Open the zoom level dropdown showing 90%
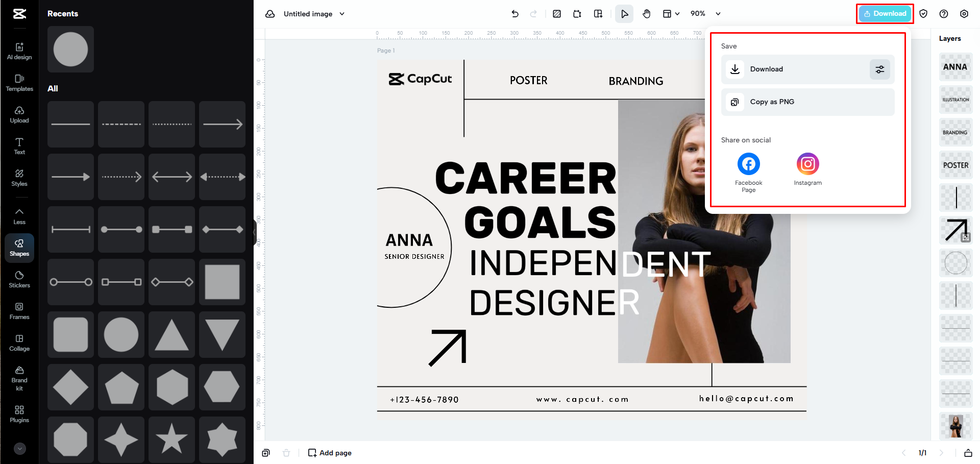980x464 pixels. pos(704,14)
